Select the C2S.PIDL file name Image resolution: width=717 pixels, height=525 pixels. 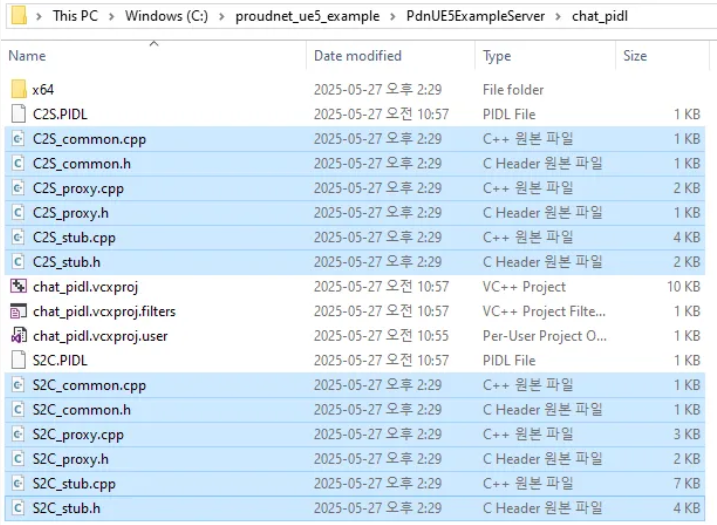pos(60,114)
